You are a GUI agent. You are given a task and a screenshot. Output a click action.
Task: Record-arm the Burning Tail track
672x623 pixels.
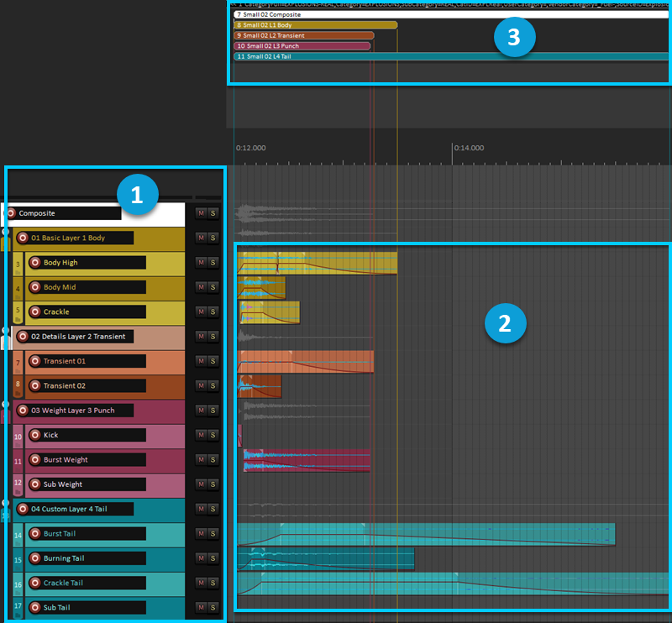[35, 558]
